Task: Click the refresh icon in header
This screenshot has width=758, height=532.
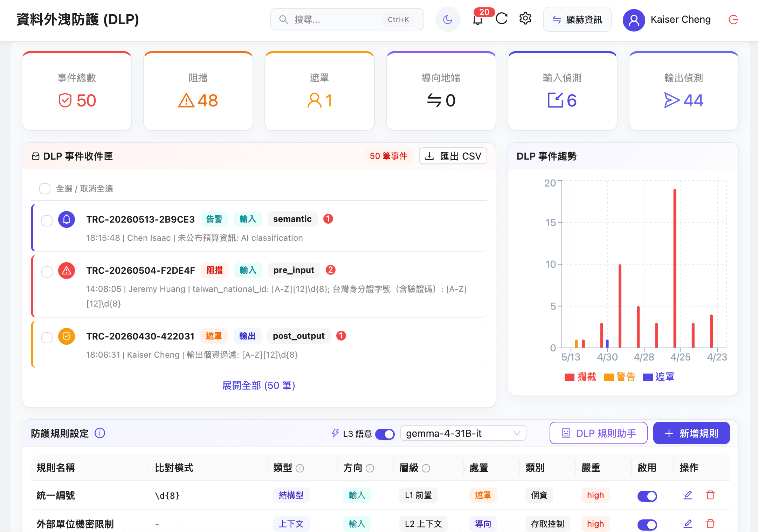Action: [502, 18]
